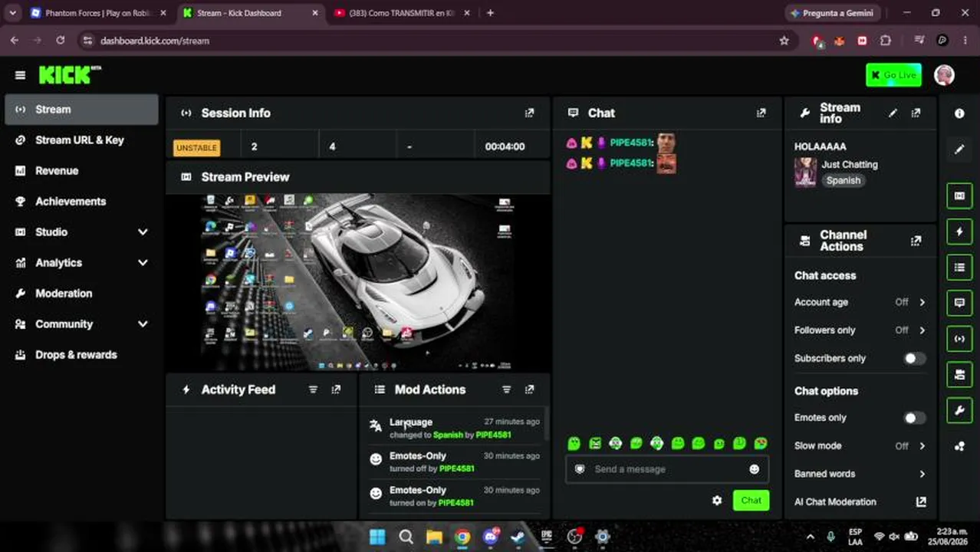This screenshot has width=980, height=552.
Task: Insert the first green emote in chat row
Action: (574, 443)
